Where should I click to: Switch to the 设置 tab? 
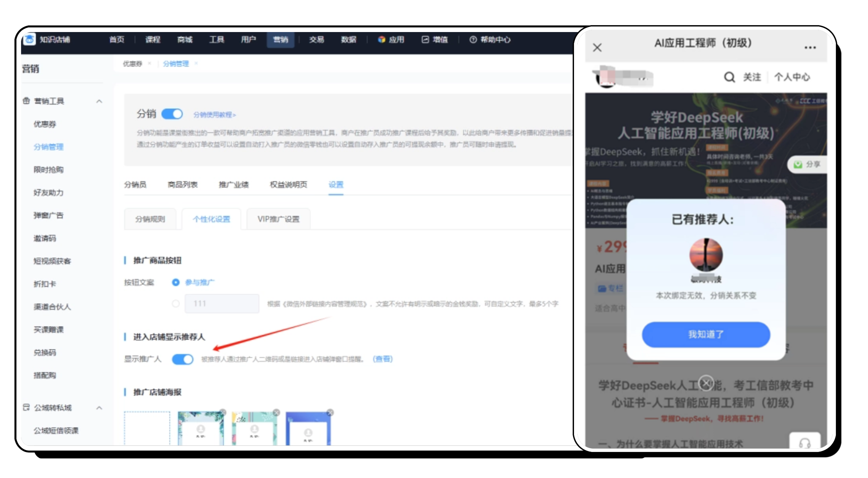click(x=336, y=184)
